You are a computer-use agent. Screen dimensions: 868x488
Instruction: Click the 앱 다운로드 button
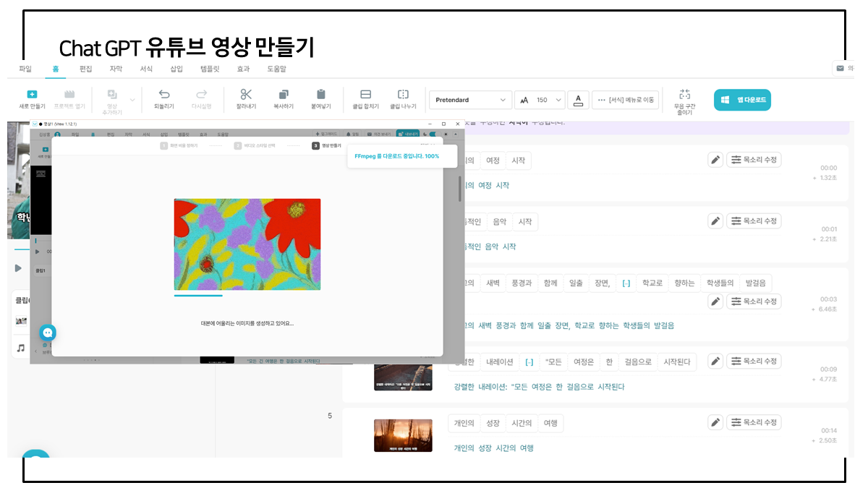point(742,100)
